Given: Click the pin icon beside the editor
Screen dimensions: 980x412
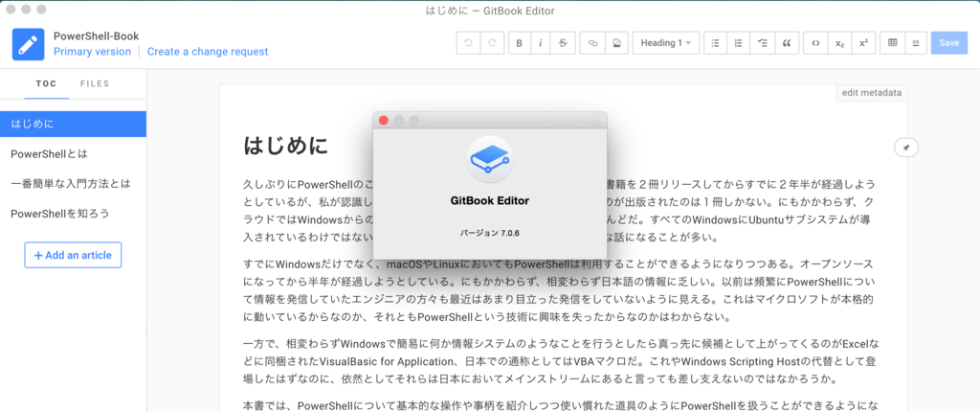Looking at the screenshot, I should pos(906,148).
